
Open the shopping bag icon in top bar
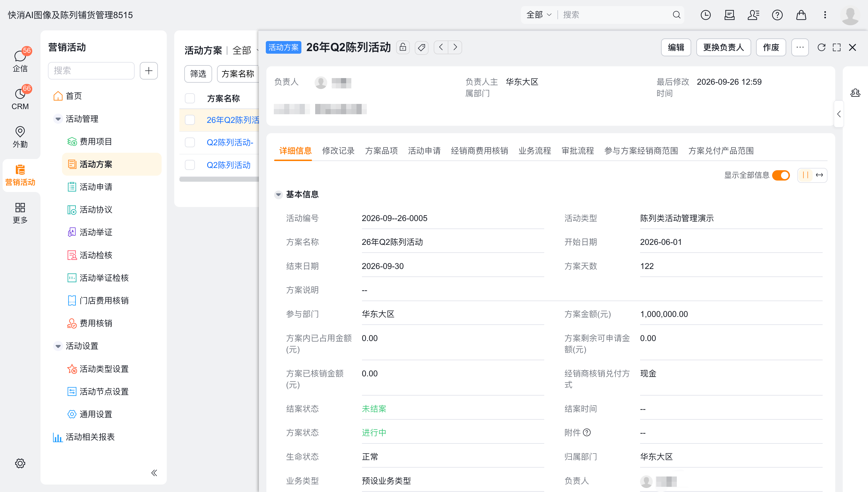(801, 15)
